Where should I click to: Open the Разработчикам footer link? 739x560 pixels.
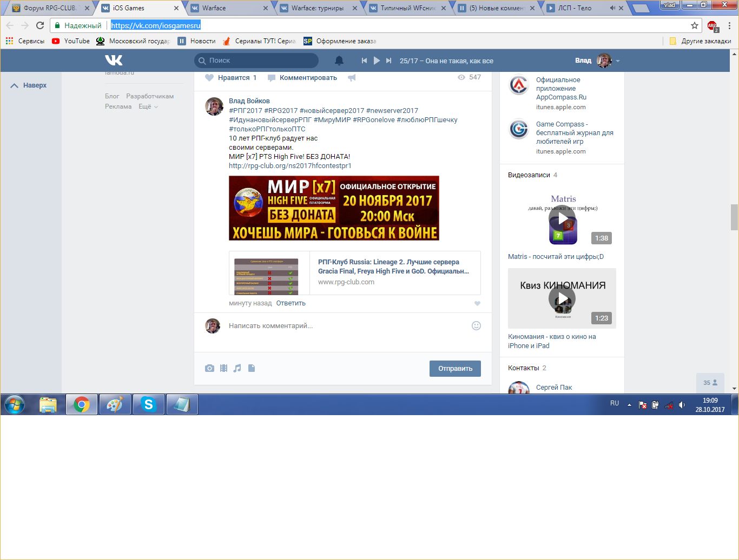[150, 96]
